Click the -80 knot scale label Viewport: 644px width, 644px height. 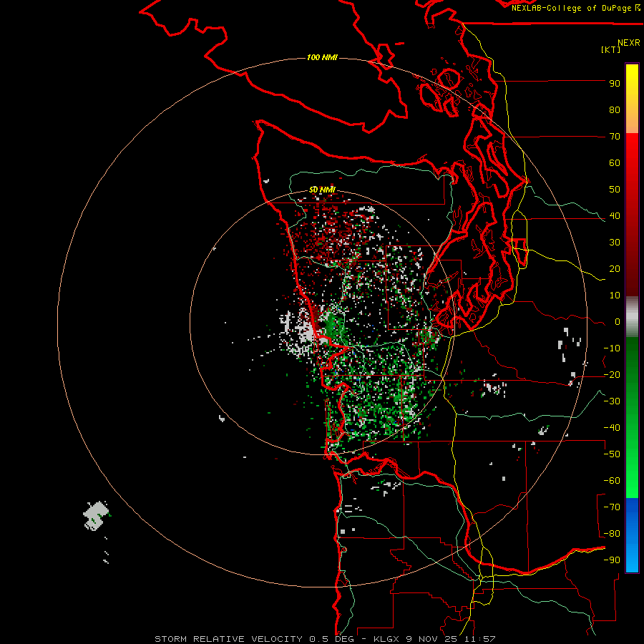click(x=612, y=534)
